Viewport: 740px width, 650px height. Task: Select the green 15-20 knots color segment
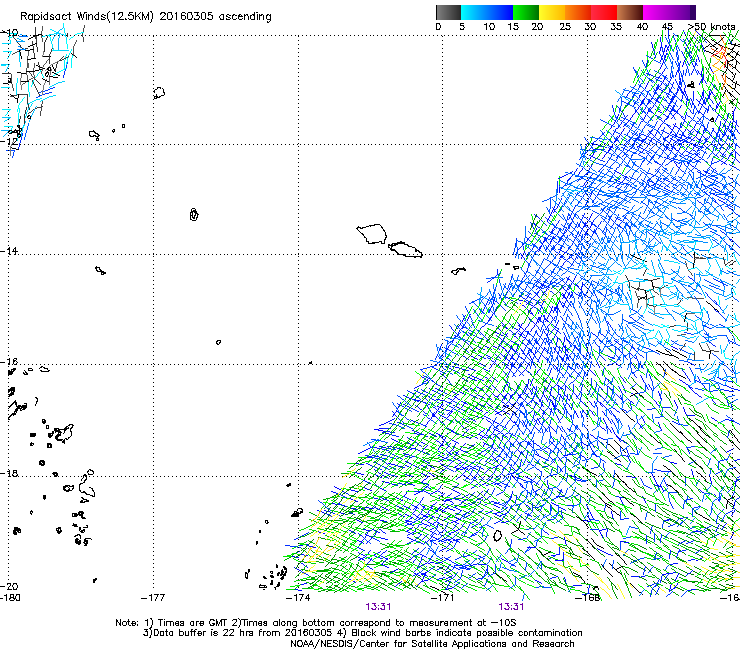pyautogui.click(x=526, y=12)
